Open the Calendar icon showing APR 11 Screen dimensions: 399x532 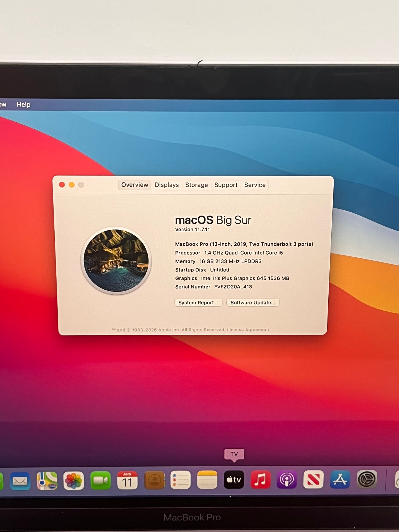[x=127, y=480]
